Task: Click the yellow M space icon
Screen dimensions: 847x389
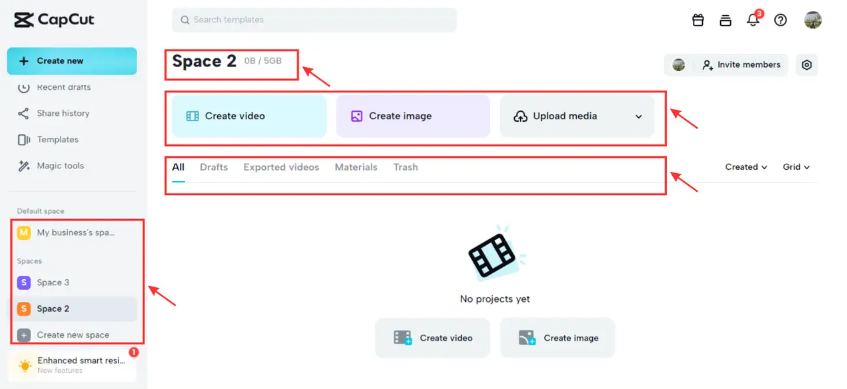Action: pyautogui.click(x=23, y=233)
